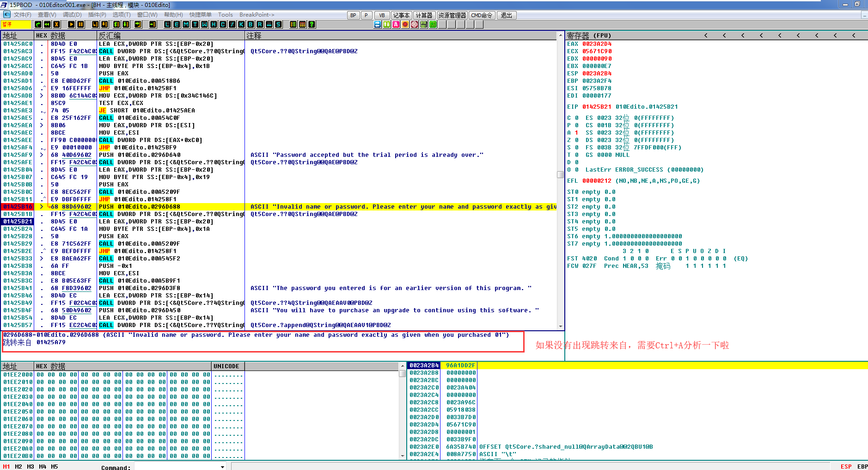
Task: Toggle the Z flag value in registers
Action: click(576, 140)
